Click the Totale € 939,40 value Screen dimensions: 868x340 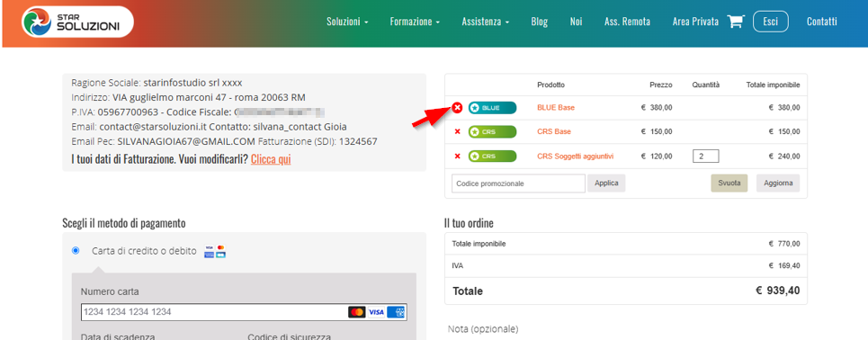click(x=778, y=291)
